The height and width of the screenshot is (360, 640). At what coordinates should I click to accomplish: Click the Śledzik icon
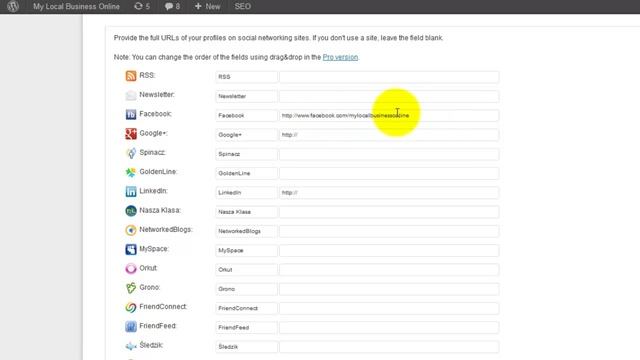coord(131,346)
